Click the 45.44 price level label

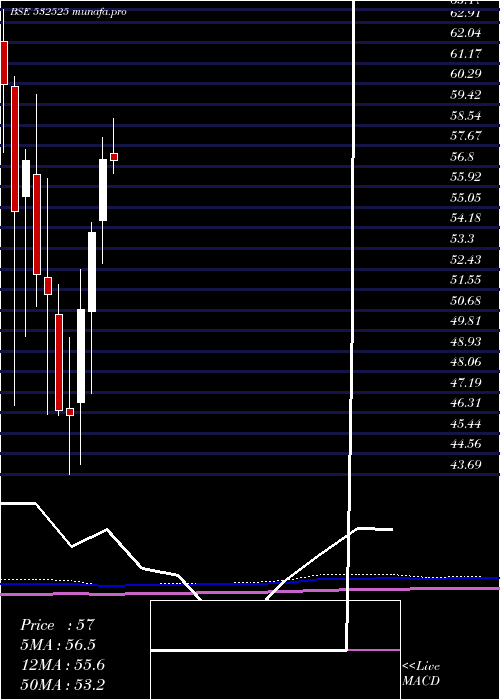[x=466, y=424]
